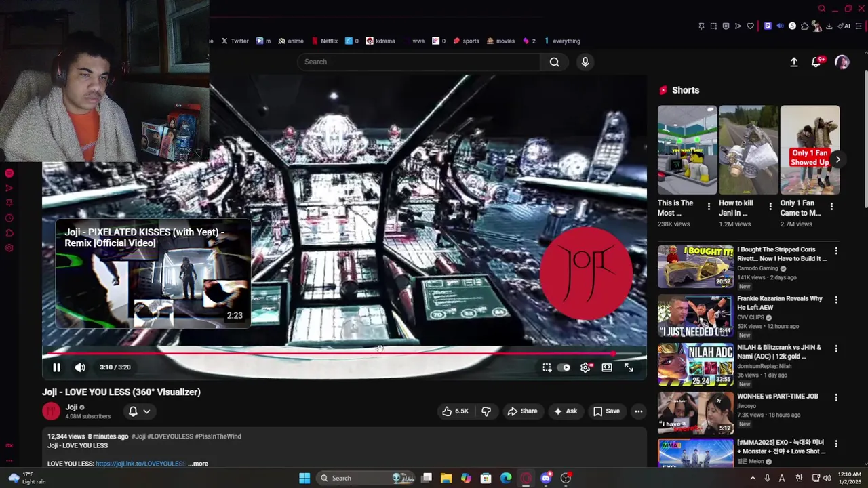Mute the video player volume
Viewport: 868px width, 488px height.
[x=80, y=367]
